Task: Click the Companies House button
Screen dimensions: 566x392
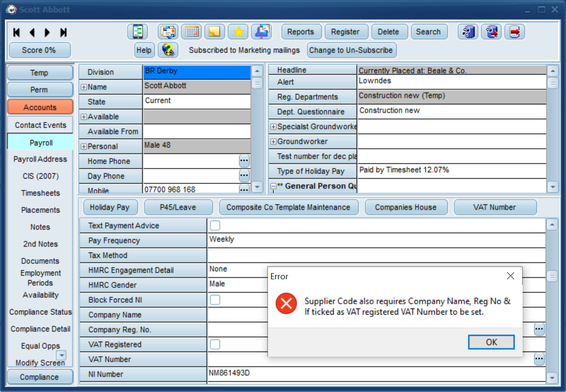Action: 406,207
